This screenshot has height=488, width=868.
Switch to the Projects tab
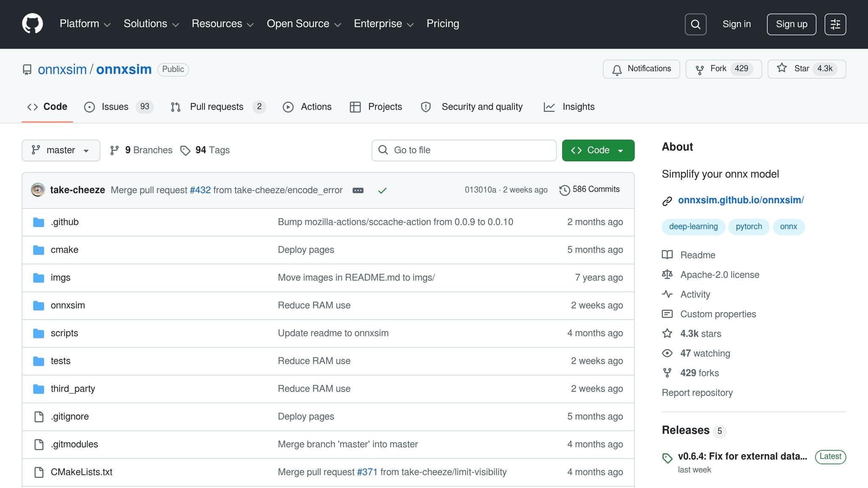click(x=376, y=107)
